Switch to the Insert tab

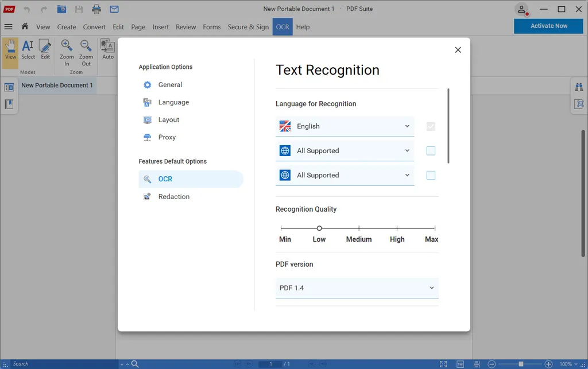coord(161,27)
